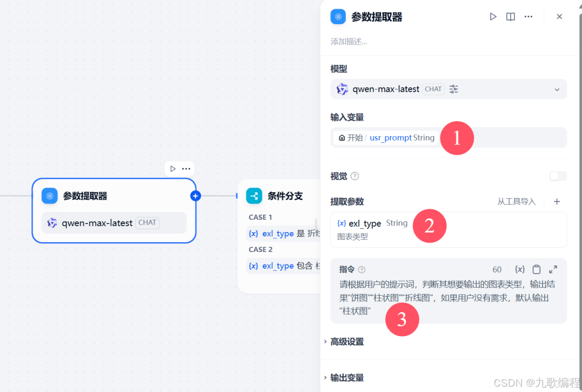Image resolution: width=582 pixels, height=392 pixels.
Task: Open model parameter sliders settings icon
Action: tap(454, 89)
